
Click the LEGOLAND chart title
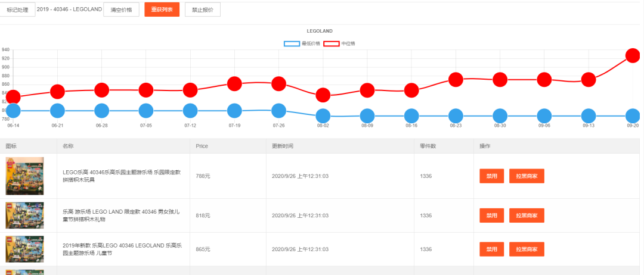click(x=320, y=31)
